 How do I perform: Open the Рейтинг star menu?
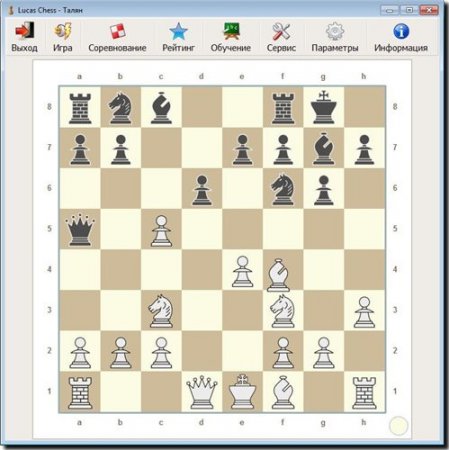click(x=178, y=37)
